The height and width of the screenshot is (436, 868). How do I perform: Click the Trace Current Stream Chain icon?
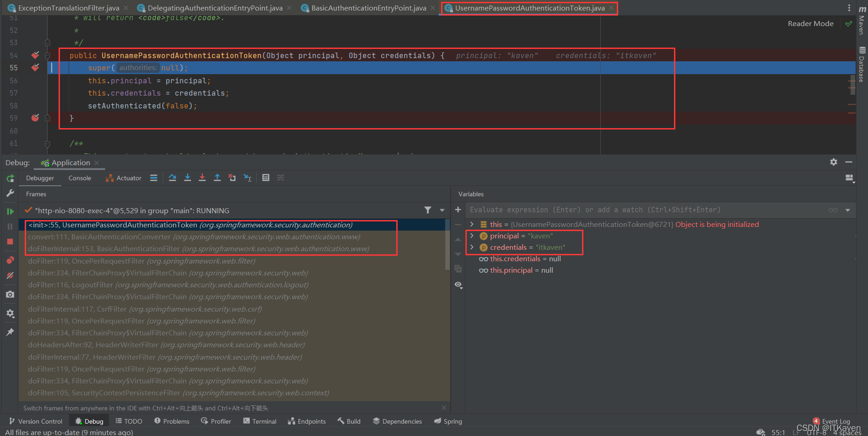[x=280, y=178]
